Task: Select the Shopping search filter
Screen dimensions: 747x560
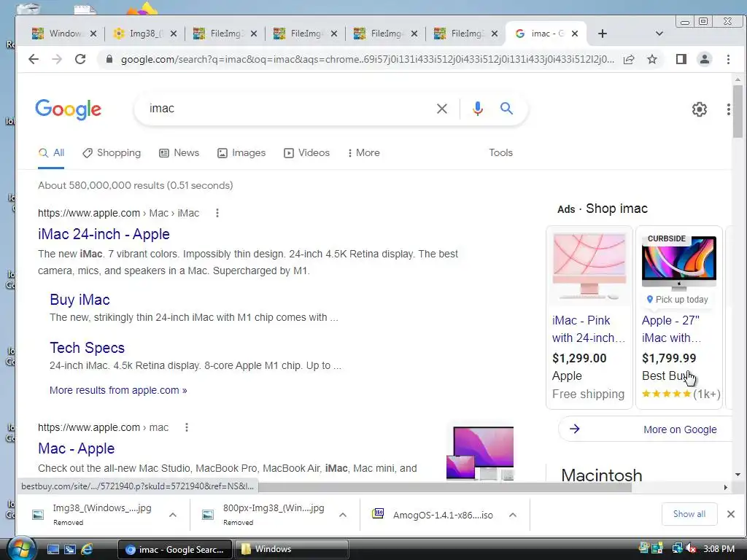Action: (x=112, y=153)
